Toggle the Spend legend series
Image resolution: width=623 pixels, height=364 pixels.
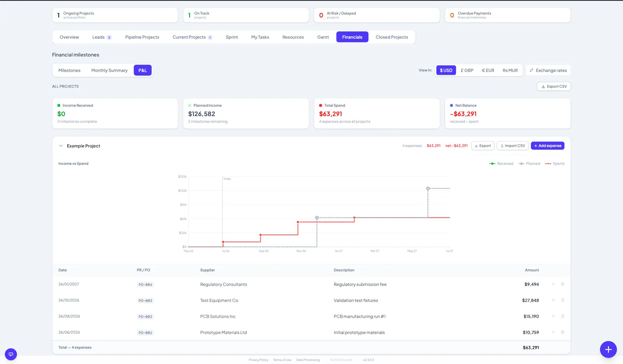[554, 164]
